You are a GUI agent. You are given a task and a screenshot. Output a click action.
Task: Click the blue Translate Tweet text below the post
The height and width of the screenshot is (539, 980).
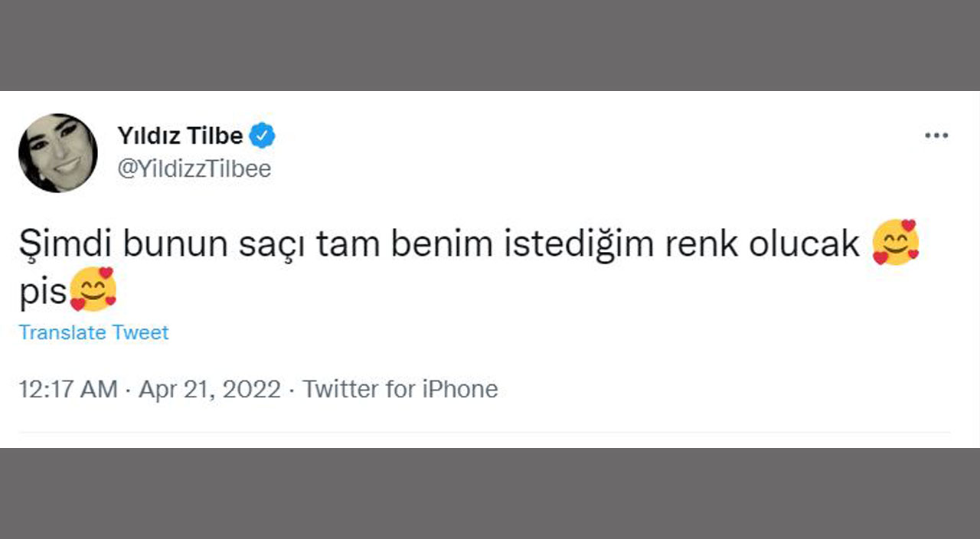93,332
